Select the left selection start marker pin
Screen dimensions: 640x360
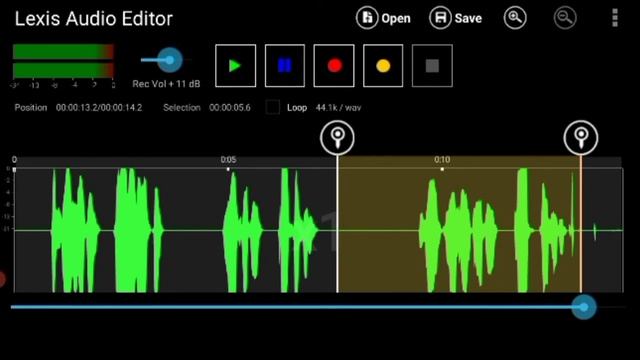coord(337,138)
